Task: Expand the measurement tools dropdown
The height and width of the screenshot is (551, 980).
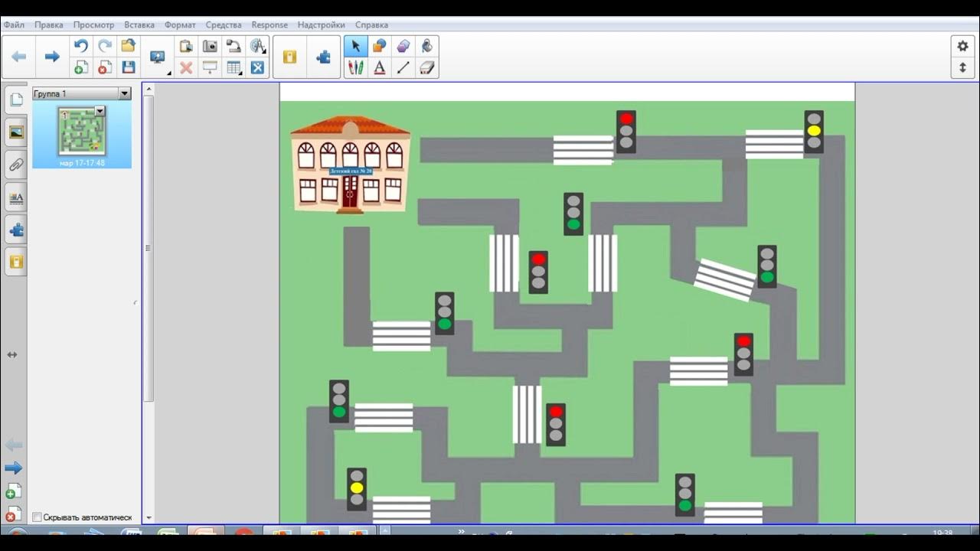Action: coord(264,51)
